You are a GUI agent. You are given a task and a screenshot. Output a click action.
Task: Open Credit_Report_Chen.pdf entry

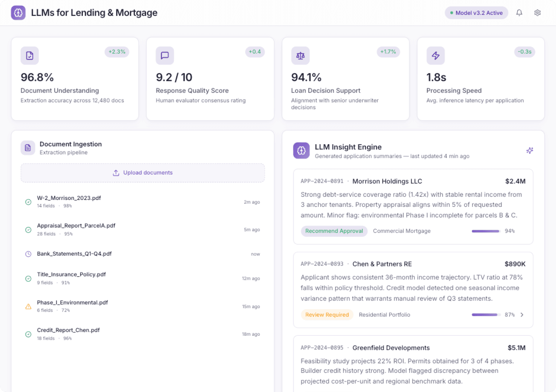pyautogui.click(x=68, y=330)
